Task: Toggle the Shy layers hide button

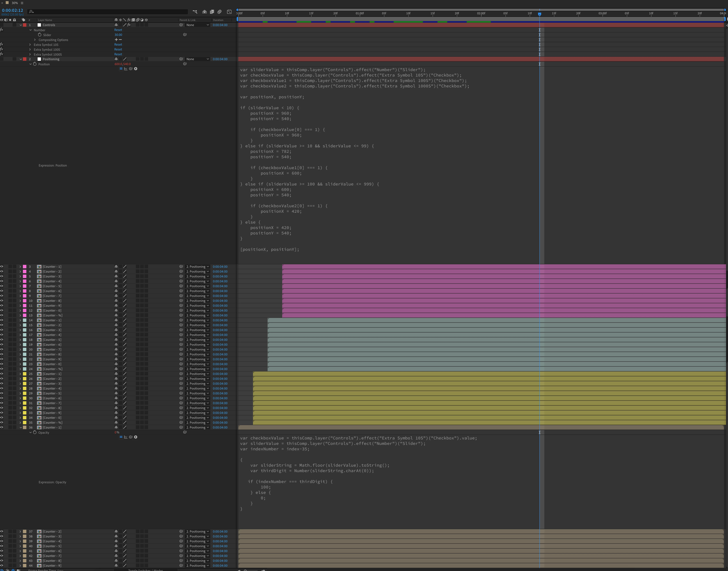Action: click(204, 12)
